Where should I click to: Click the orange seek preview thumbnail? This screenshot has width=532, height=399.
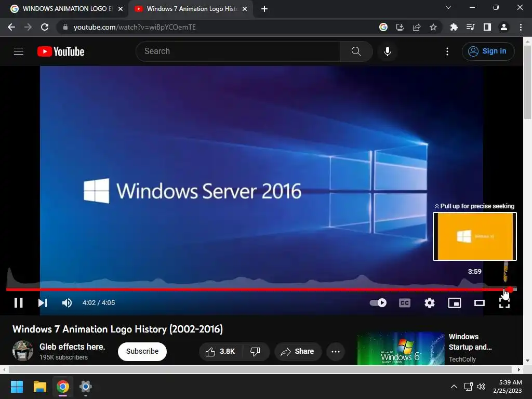pyautogui.click(x=475, y=236)
